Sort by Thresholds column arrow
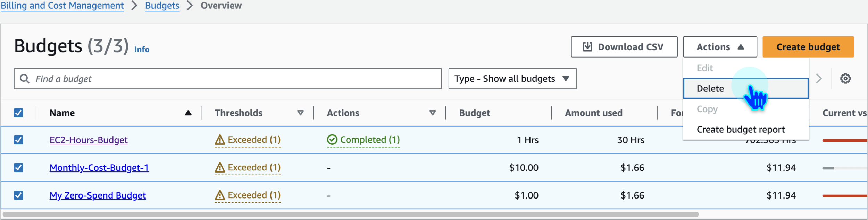 tap(300, 113)
